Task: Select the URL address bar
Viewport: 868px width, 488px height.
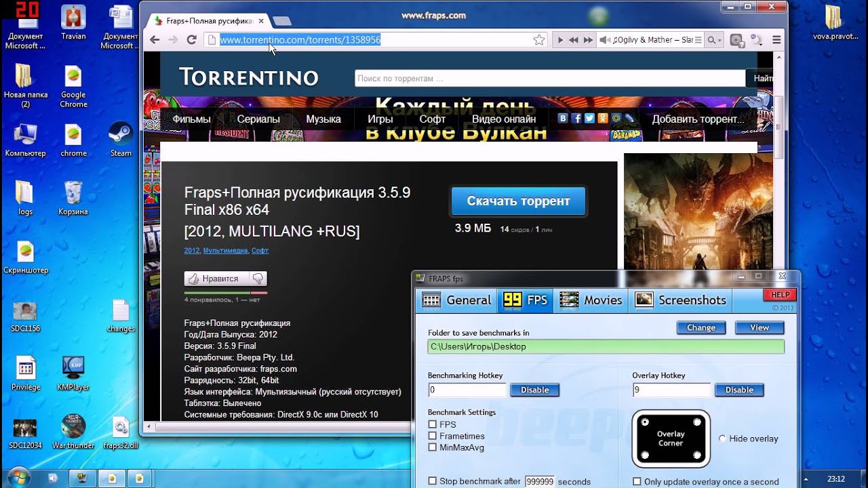Action: (x=375, y=40)
